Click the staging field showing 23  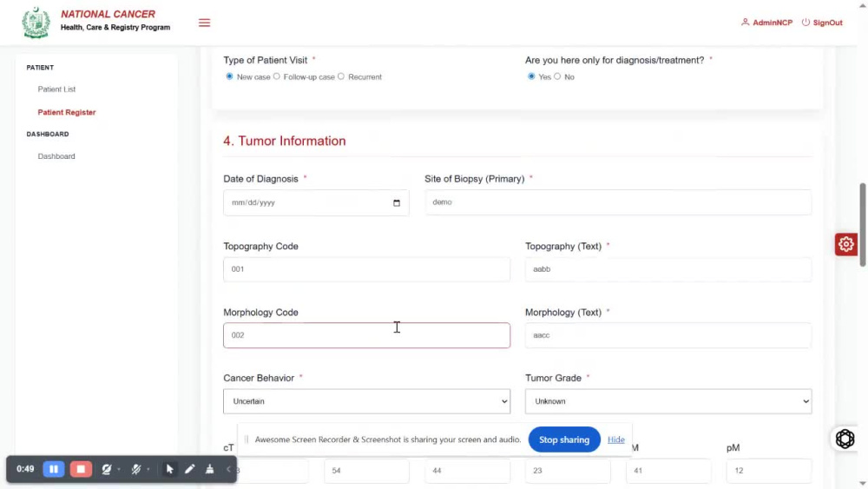[568, 471]
